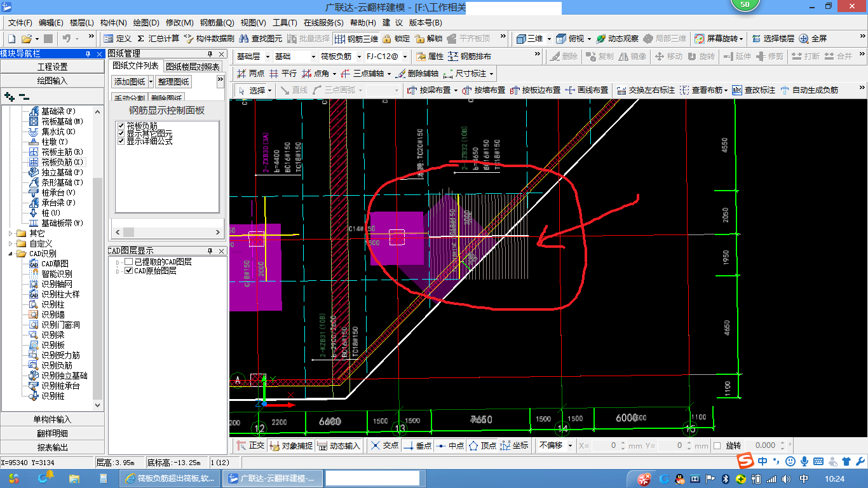The width and height of the screenshot is (868, 488).
Task: Click 构件数据刷 component data brush
Action: coord(209,39)
